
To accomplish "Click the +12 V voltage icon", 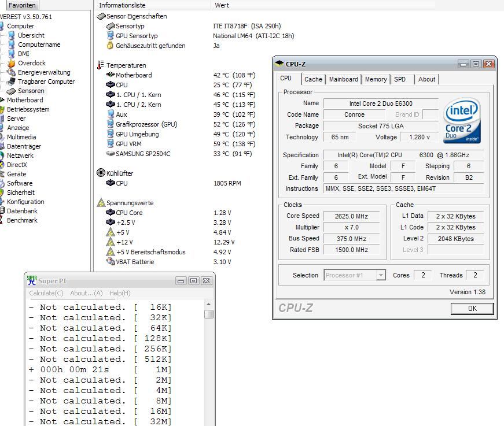I will [x=111, y=242].
